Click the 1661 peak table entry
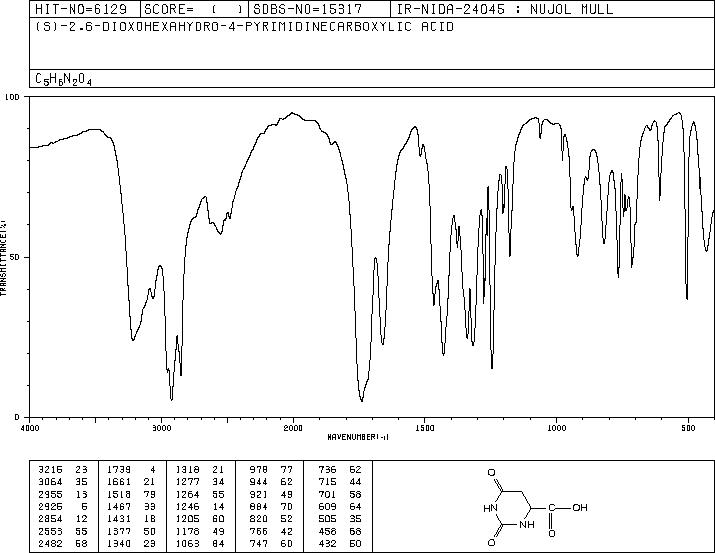 [119, 481]
